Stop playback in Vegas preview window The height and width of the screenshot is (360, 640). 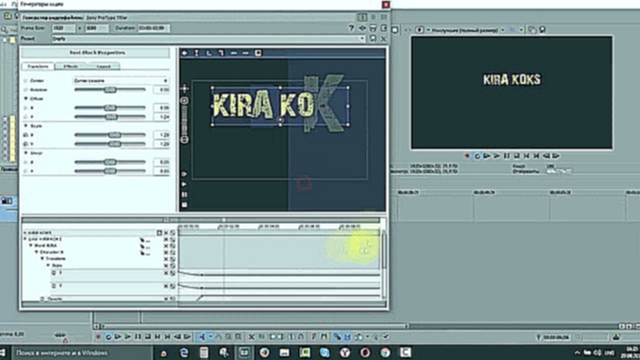tap(516, 156)
